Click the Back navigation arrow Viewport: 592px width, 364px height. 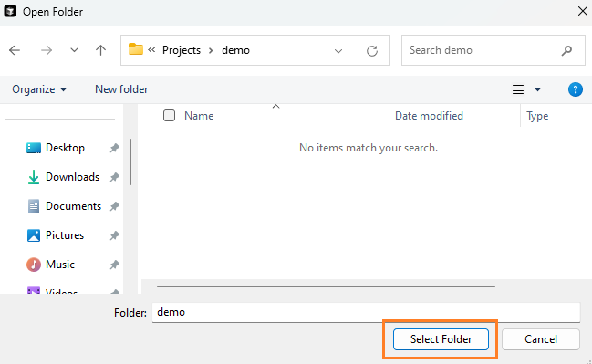point(15,50)
